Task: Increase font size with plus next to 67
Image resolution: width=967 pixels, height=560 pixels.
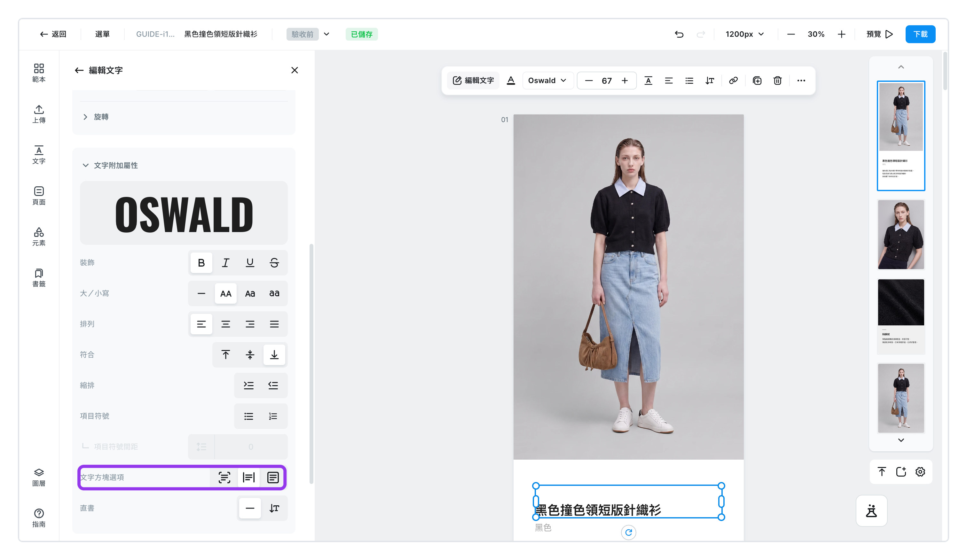Action: point(625,81)
